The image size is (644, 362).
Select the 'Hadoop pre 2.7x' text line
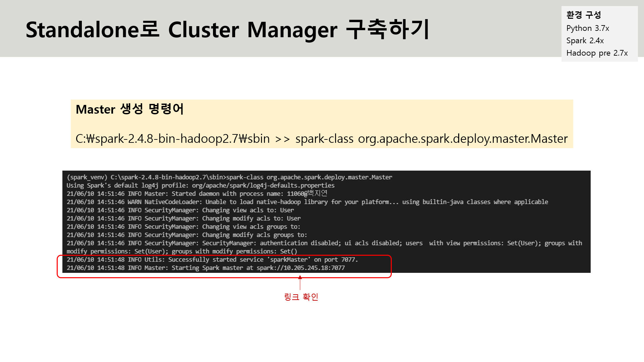pos(597,53)
